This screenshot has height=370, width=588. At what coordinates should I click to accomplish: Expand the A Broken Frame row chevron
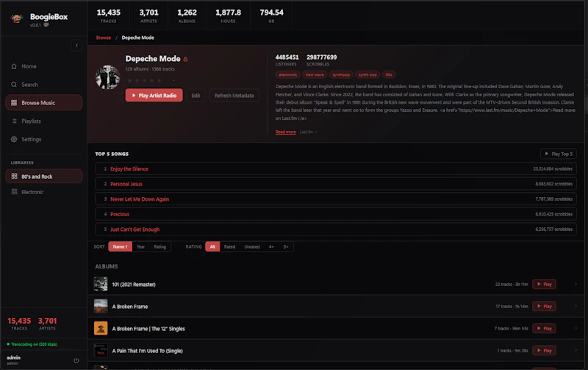[576, 306]
